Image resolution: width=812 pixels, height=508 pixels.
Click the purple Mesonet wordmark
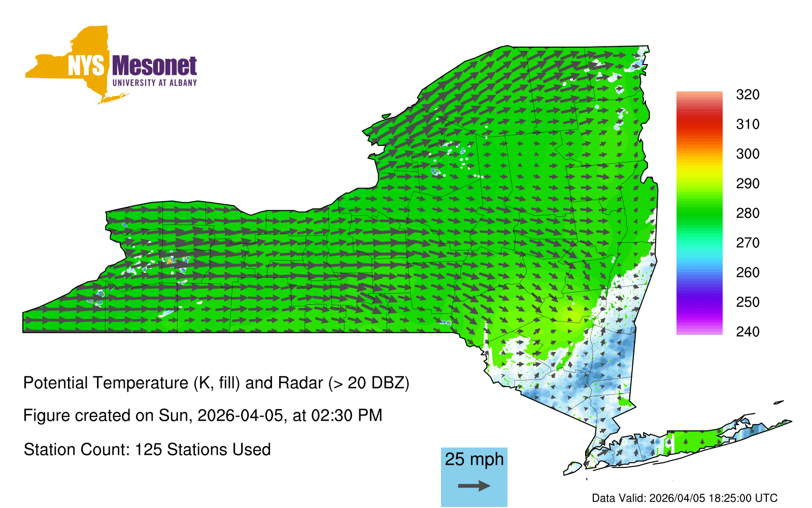(154, 66)
